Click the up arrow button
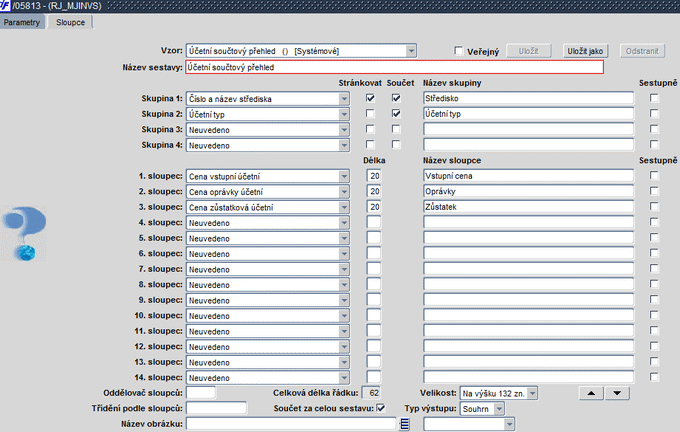 [593, 393]
